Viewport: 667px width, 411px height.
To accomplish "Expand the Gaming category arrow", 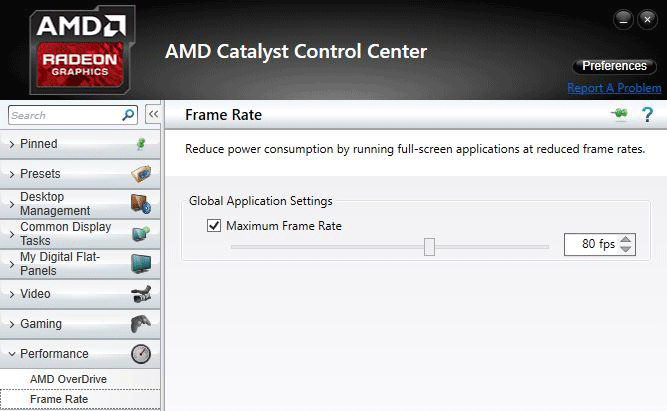I will [x=12, y=324].
